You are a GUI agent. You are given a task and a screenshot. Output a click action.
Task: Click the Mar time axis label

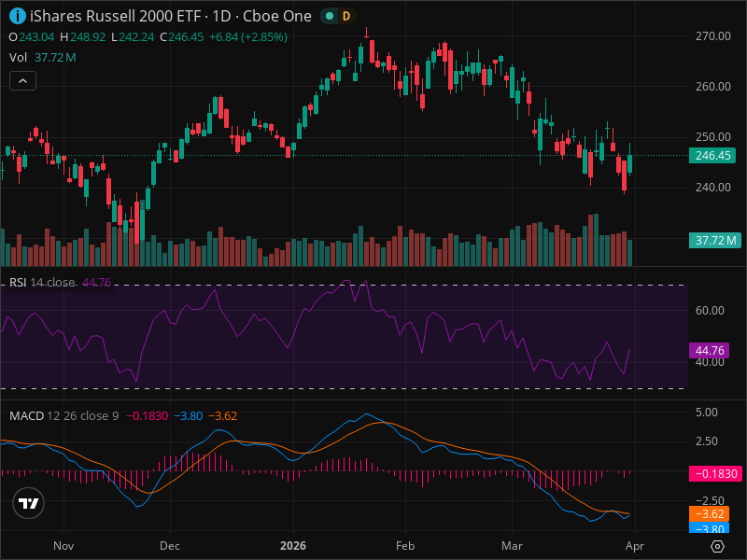click(512, 546)
